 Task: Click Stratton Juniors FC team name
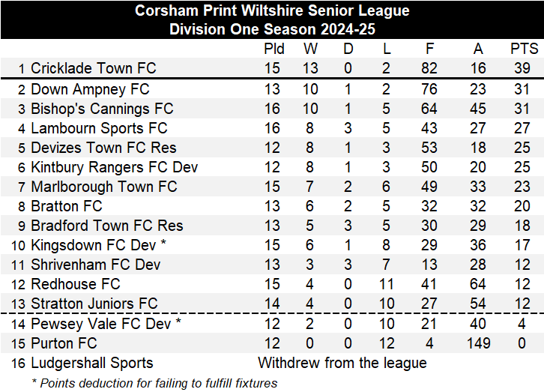[94, 304]
